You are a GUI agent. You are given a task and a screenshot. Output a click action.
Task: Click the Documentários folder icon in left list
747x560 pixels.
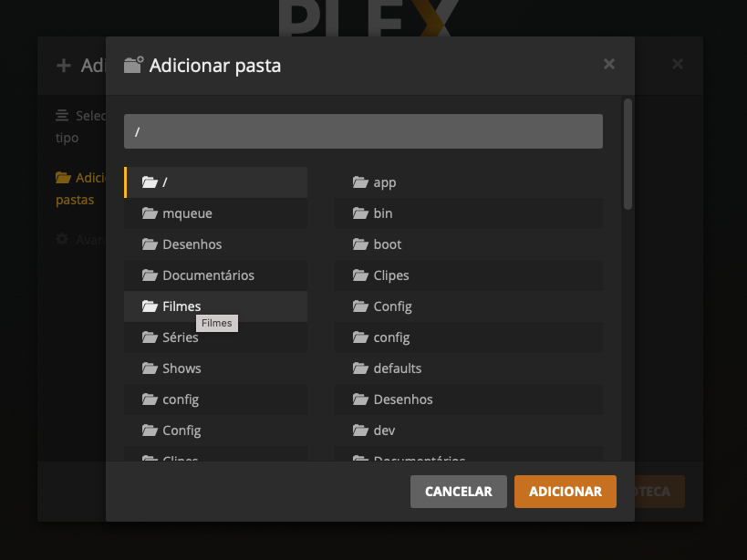pyautogui.click(x=150, y=275)
